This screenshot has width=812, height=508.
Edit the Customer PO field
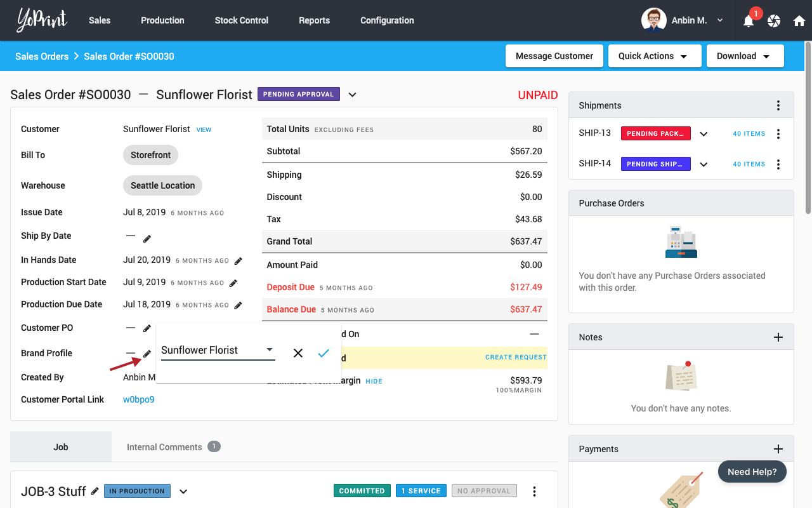[147, 328]
